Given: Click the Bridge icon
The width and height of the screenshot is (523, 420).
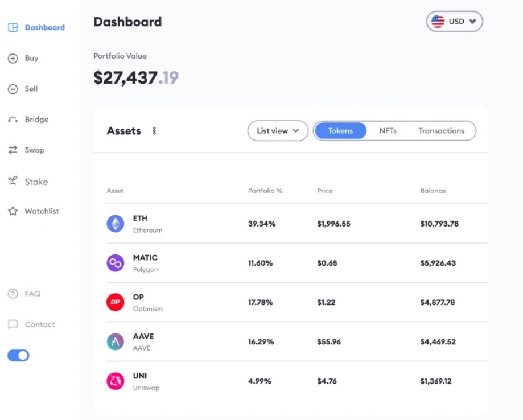Looking at the screenshot, I should click(x=13, y=119).
